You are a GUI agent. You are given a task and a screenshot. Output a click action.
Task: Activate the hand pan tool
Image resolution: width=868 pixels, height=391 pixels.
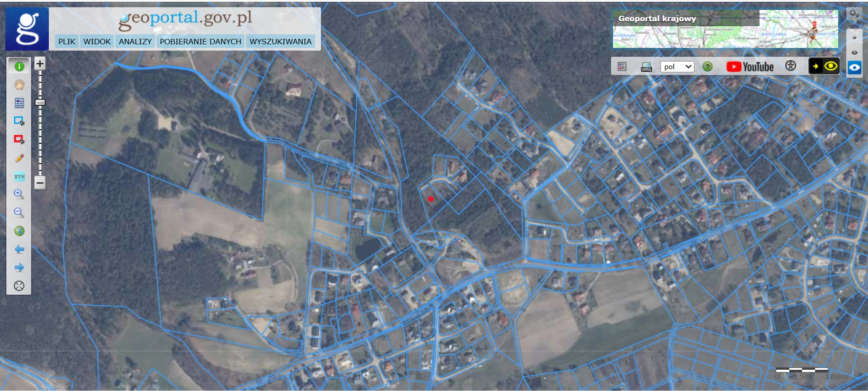coord(19,85)
